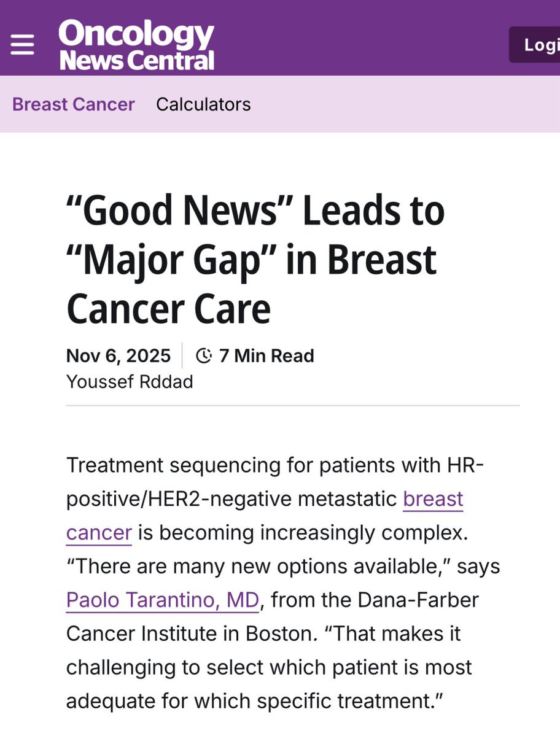Click the clock icon beside read time
Image resolution: width=560 pixels, height=736 pixels.
204,356
